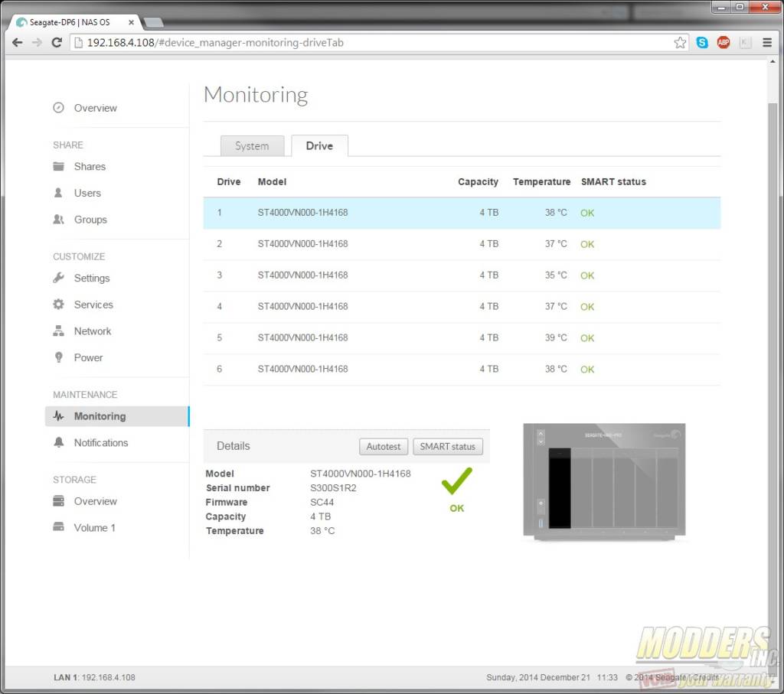Open a new browser tab
The height and width of the screenshot is (694, 784).
tap(153, 22)
